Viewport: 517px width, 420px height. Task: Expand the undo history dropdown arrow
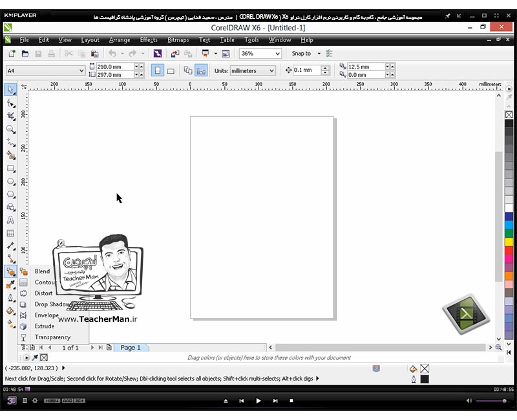tap(122, 54)
